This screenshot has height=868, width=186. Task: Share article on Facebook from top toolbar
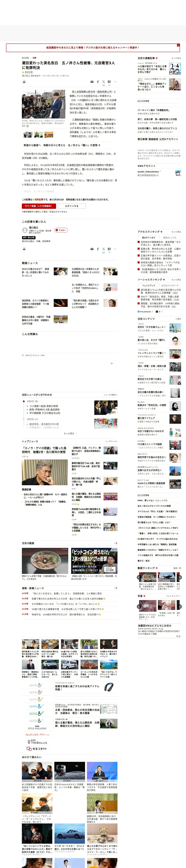(x=98, y=82)
